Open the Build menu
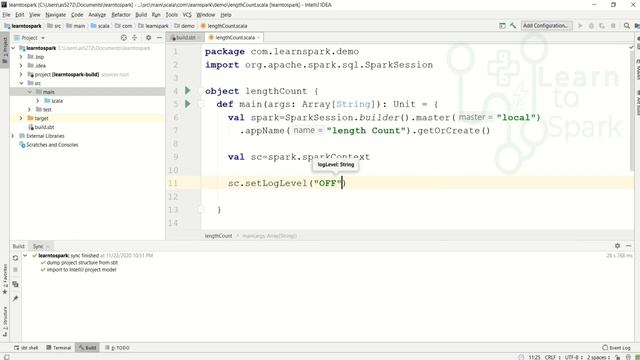This screenshot has width=640, height=360. coord(141,15)
